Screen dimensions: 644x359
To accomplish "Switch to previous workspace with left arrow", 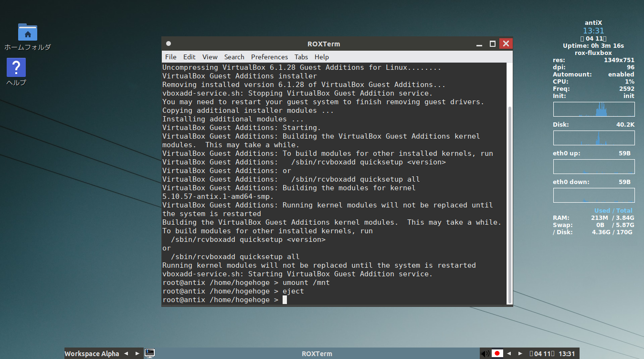I will [126, 354].
